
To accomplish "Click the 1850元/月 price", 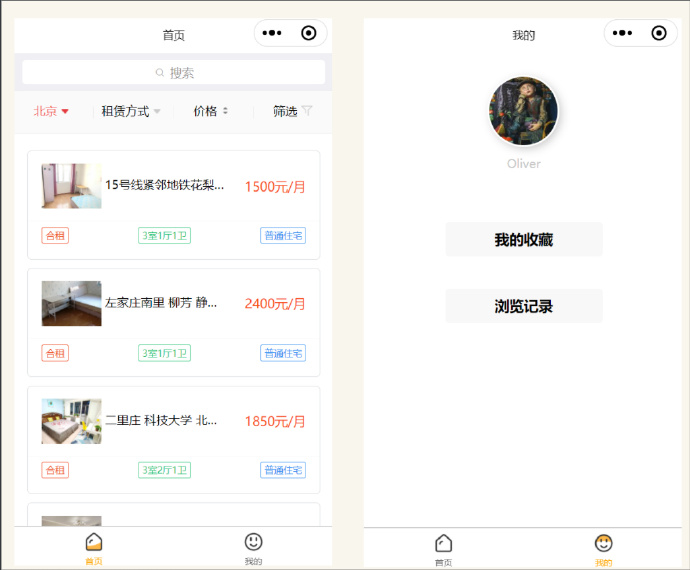I will click(275, 421).
